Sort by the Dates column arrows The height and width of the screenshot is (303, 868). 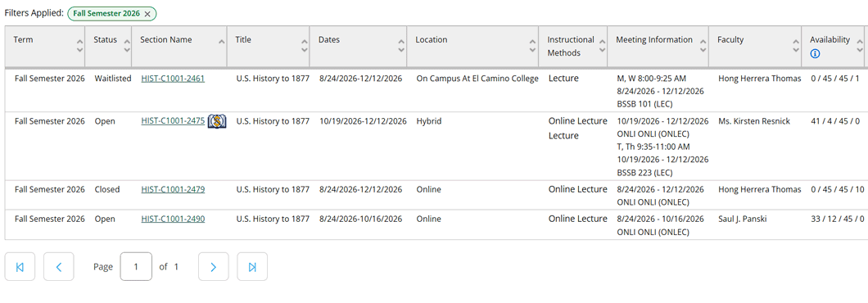click(x=401, y=46)
